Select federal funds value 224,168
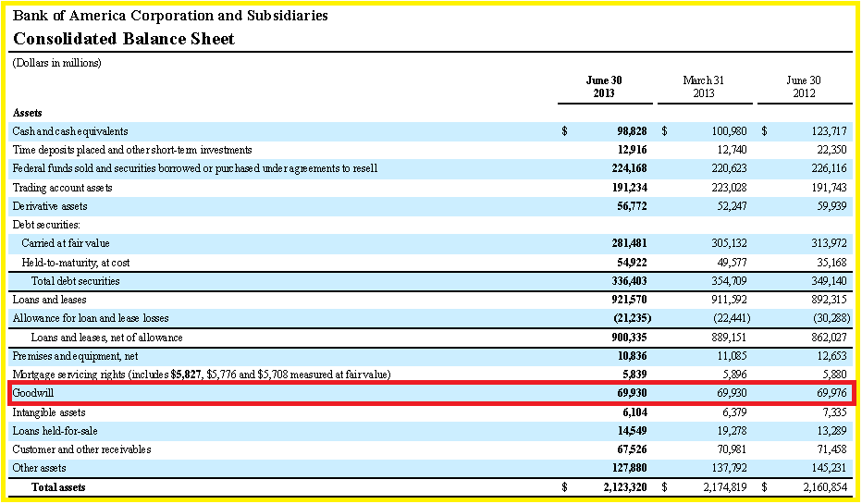 coord(630,168)
